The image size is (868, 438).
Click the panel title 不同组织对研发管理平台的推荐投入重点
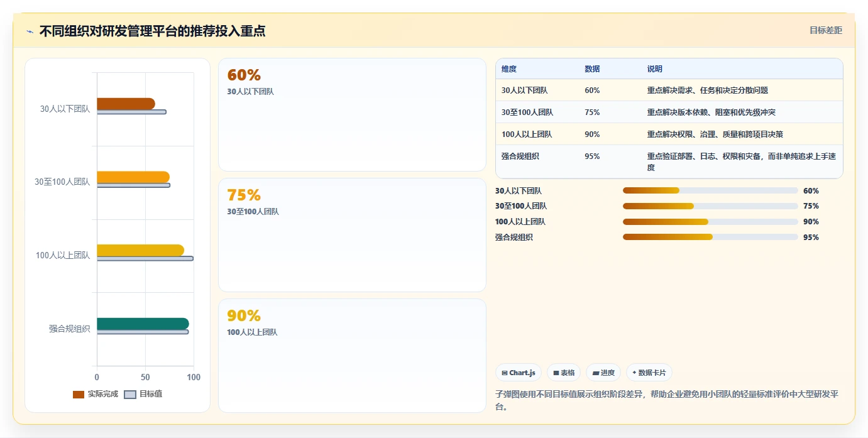(152, 31)
